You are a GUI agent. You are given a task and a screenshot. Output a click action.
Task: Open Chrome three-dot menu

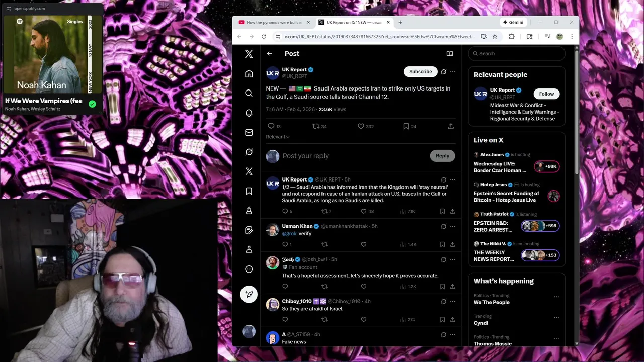pyautogui.click(x=572, y=36)
